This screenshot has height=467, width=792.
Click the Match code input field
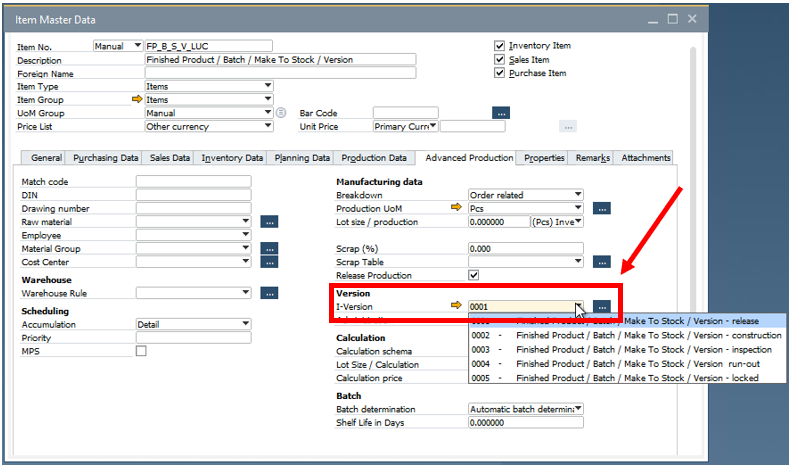[x=193, y=181]
